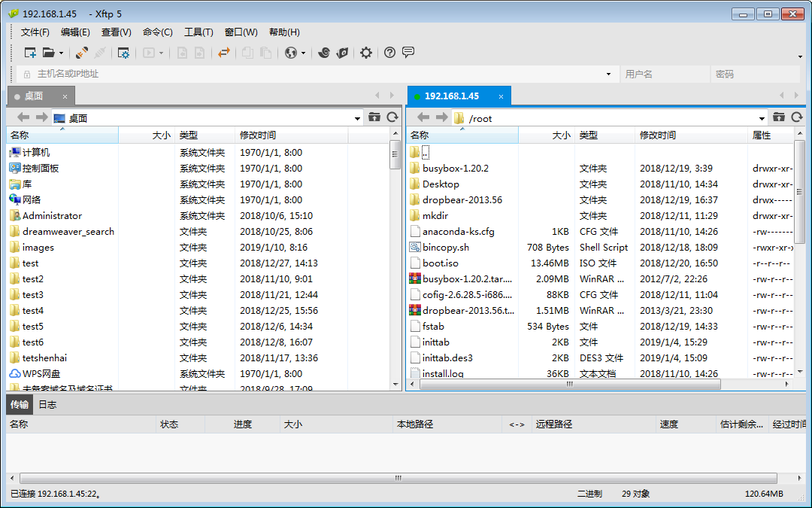
Task: Click remote pane forward arrow
Action: point(442,117)
